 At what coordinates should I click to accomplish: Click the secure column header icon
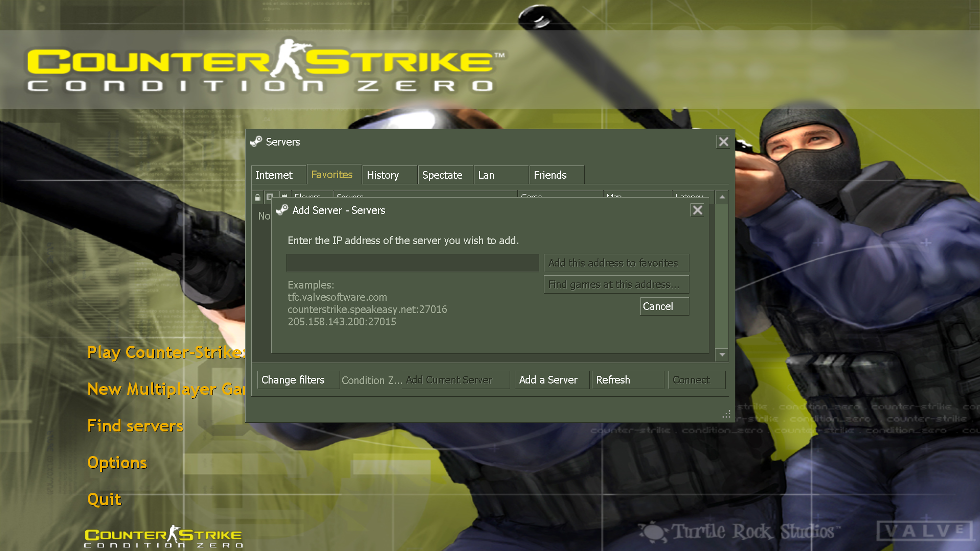[284, 196]
